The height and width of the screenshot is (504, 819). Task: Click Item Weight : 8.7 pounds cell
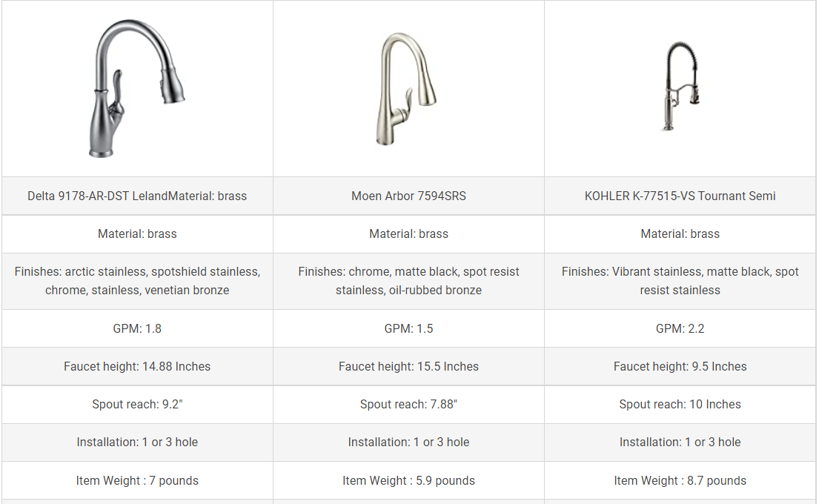point(680,480)
